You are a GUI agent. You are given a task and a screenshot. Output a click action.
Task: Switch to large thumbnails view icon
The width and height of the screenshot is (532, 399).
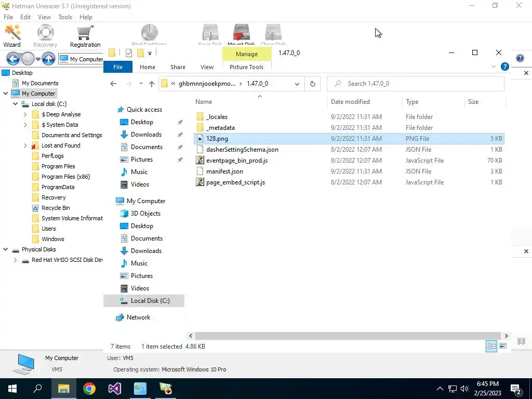(503, 346)
